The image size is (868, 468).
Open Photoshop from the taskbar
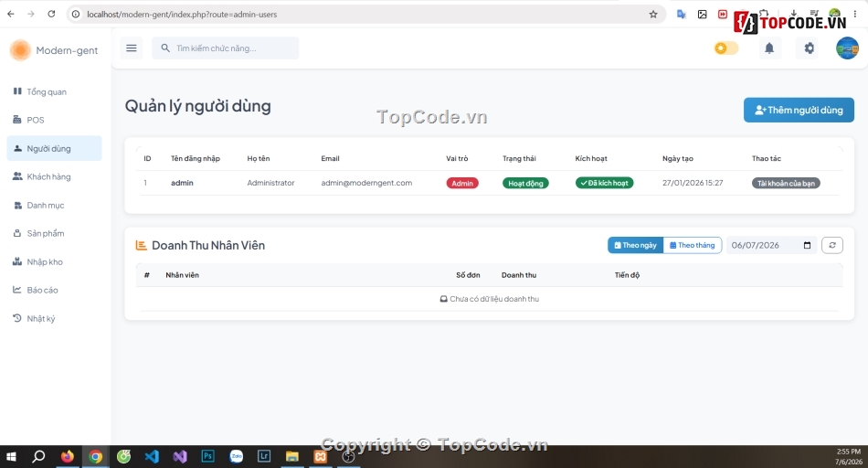pyautogui.click(x=208, y=456)
